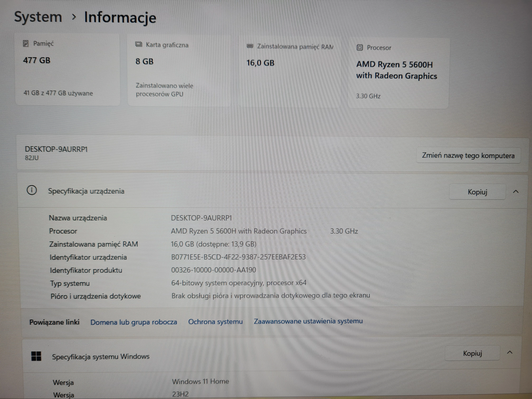Select the Pióro i urządzenia dotykowe label
Viewport: 532px width, 399px height.
96,296
